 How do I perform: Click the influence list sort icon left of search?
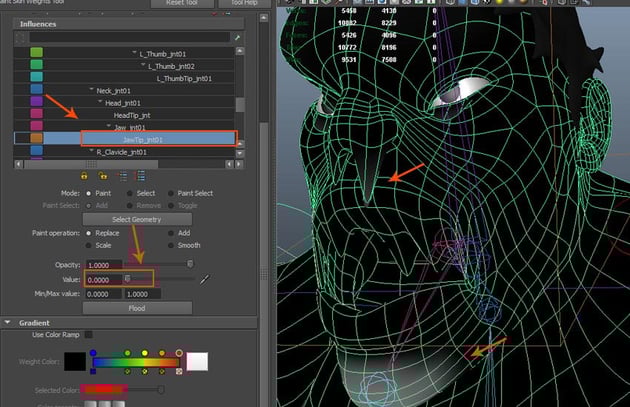(22, 36)
